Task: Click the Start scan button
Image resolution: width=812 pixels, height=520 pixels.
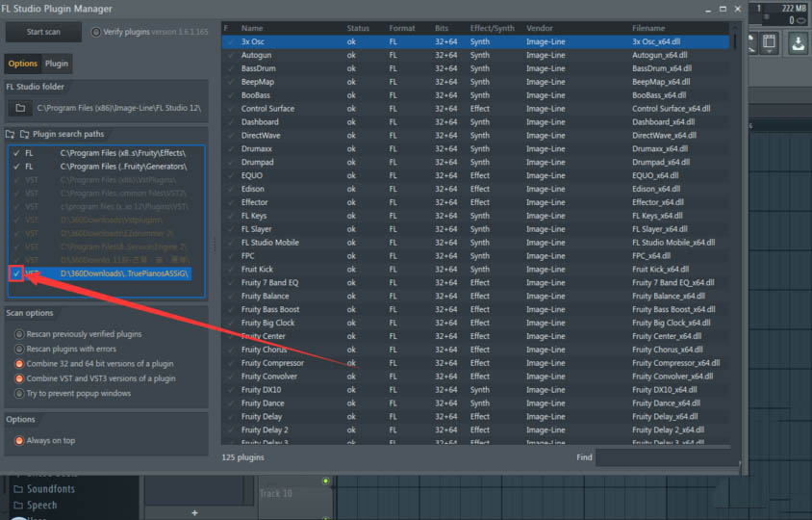Action: (x=43, y=32)
